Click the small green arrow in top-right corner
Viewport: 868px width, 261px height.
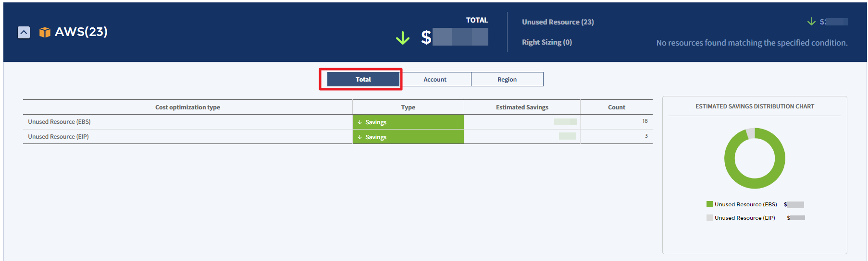pyautogui.click(x=811, y=22)
